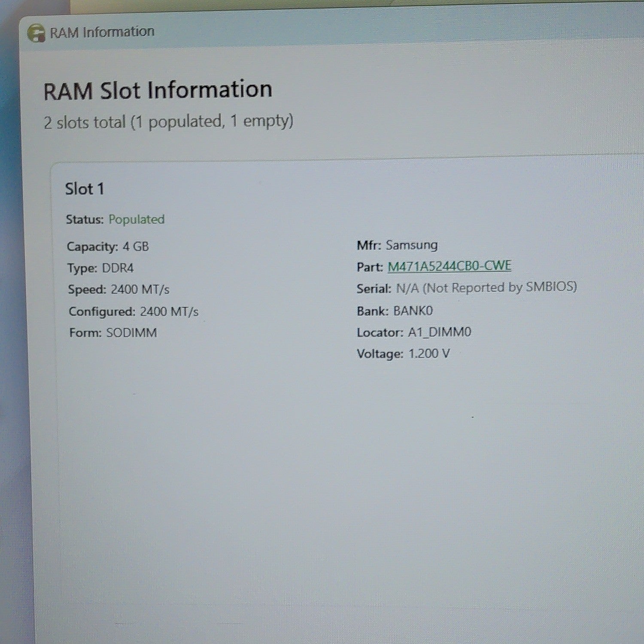
Task: Open part number link M471A5244CB0-CWE
Action: point(449,266)
